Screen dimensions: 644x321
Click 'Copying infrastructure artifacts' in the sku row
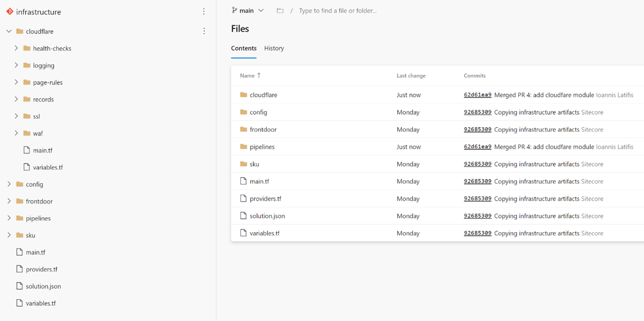point(537,164)
